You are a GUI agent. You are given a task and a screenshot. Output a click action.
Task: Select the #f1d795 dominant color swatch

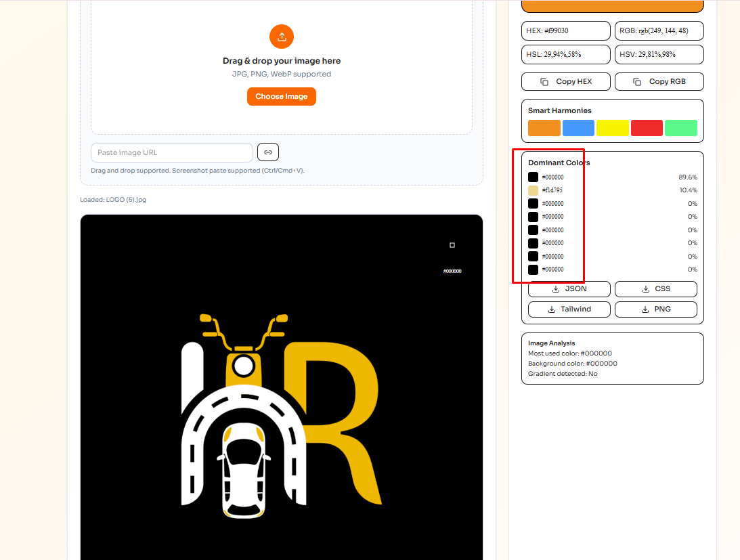coord(533,190)
